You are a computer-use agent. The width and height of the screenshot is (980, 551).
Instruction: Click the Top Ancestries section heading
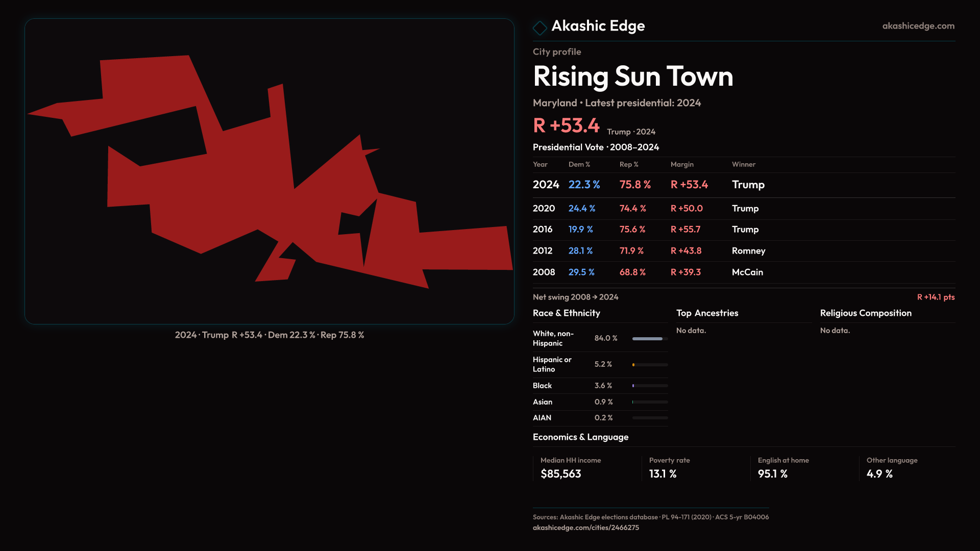pyautogui.click(x=707, y=313)
